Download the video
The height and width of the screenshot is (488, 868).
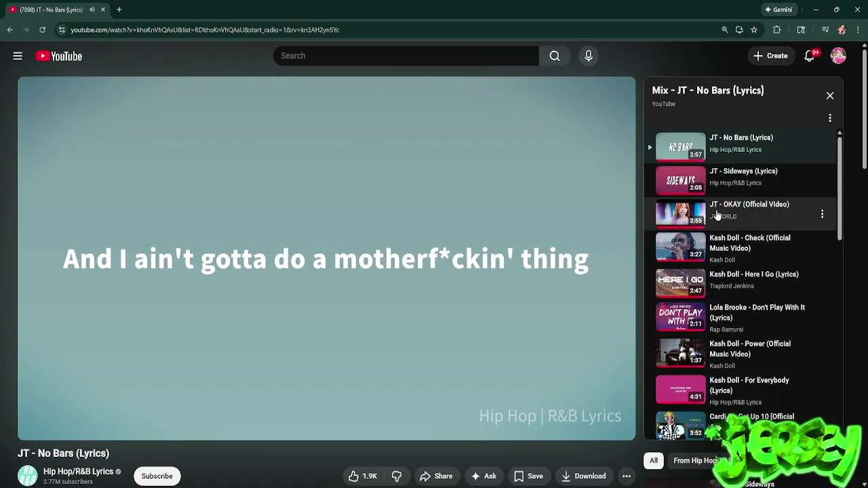click(x=583, y=476)
